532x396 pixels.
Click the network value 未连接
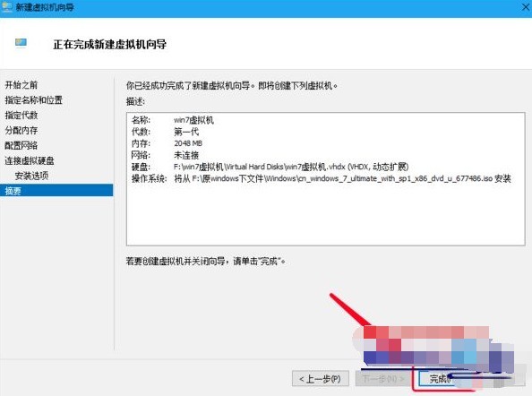(x=186, y=155)
